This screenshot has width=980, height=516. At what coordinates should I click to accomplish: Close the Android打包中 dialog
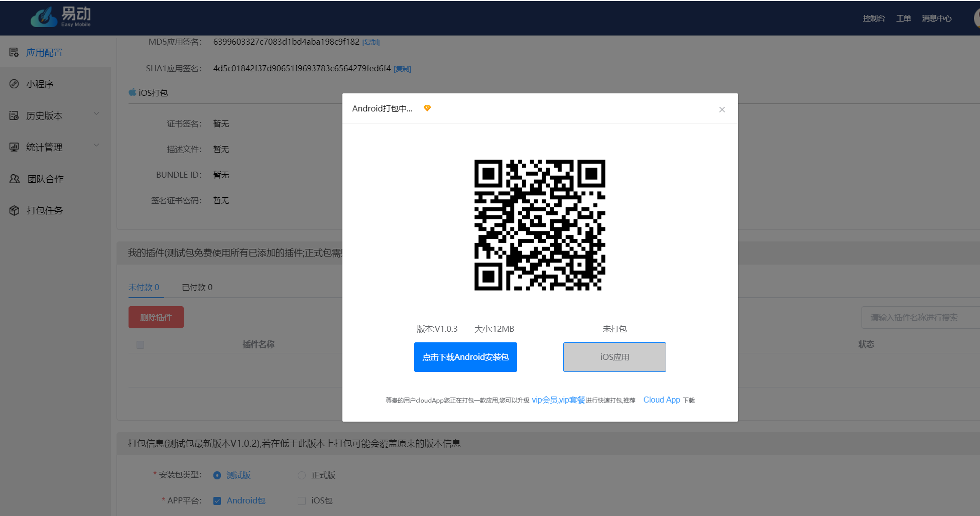coord(722,109)
